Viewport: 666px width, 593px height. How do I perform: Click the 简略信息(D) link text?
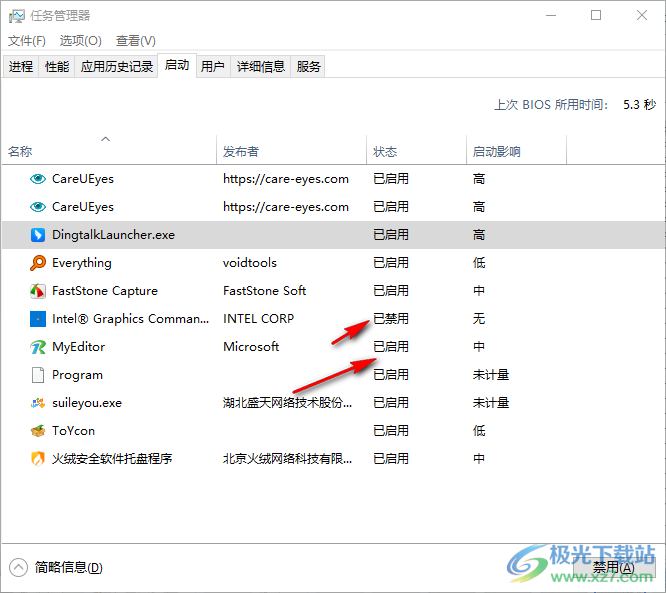pyautogui.click(x=69, y=568)
